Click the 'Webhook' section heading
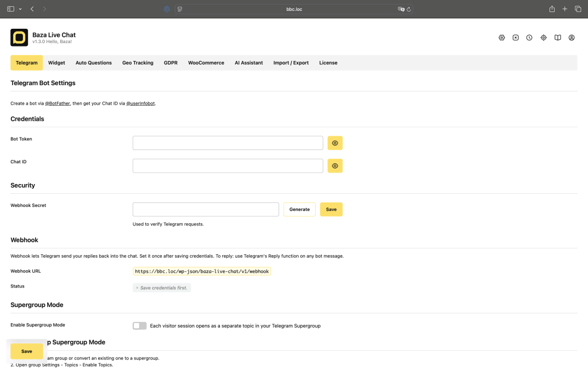Screen dimensions: 588x368 [x=24, y=240]
